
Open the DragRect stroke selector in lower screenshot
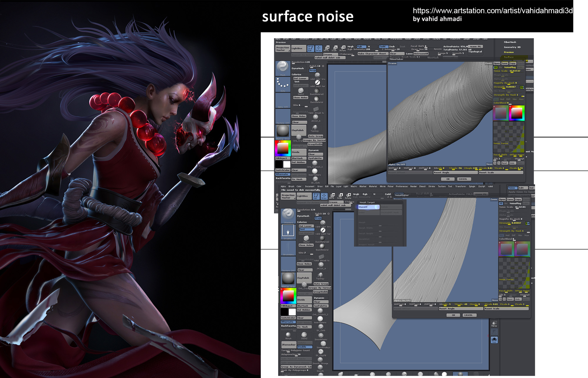coord(288,232)
